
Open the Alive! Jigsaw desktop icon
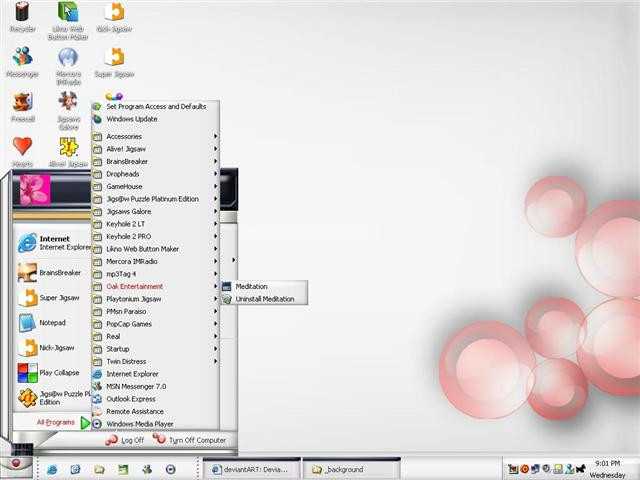coord(68,152)
